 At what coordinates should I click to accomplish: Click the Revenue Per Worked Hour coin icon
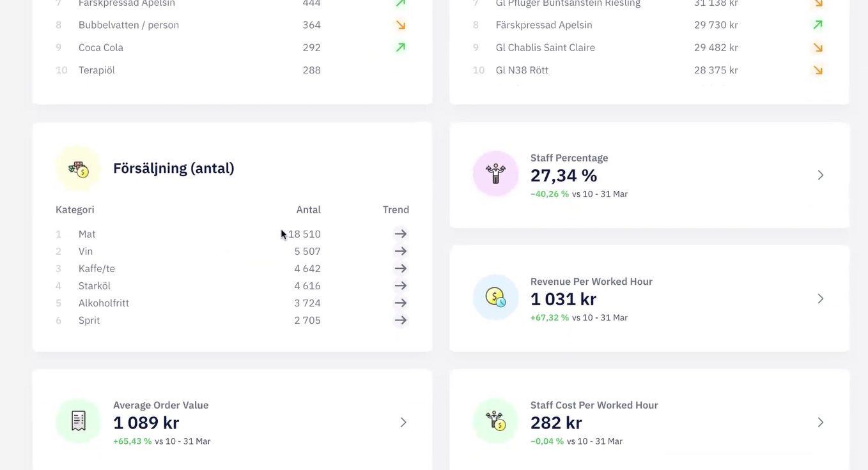coord(495,298)
